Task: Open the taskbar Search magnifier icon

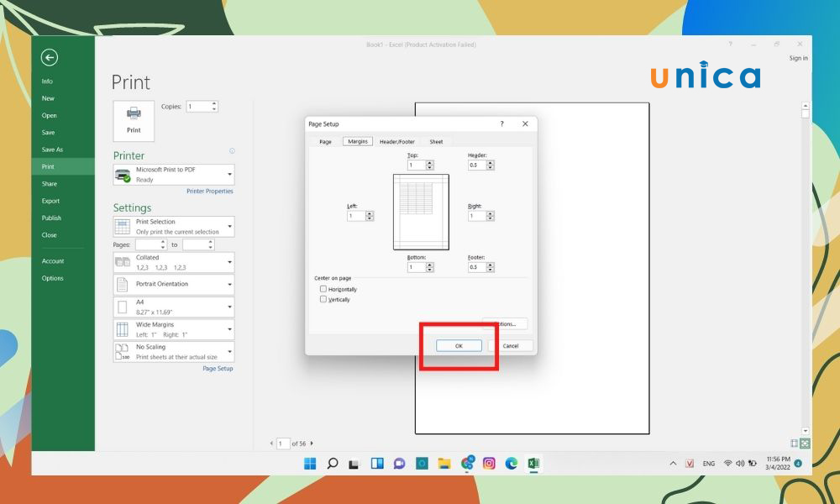Action: click(332, 464)
